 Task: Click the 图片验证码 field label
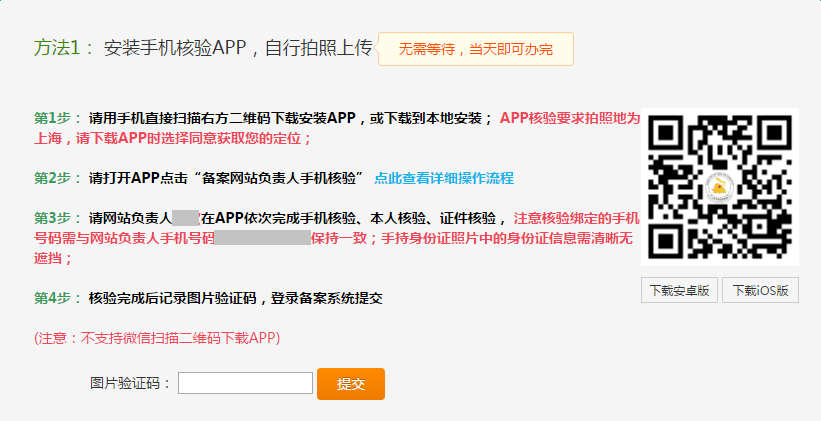tap(131, 383)
